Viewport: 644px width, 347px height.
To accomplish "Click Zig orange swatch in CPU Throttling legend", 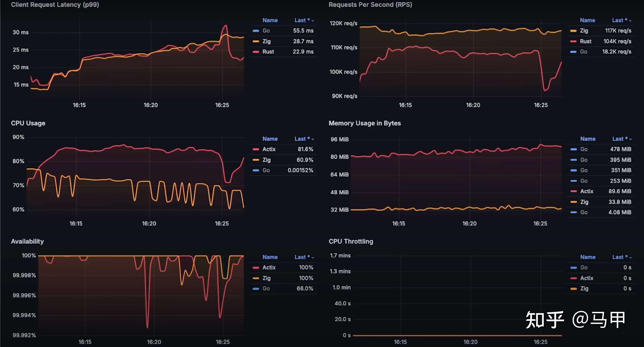I will pyautogui.click(x=574, y=289).
